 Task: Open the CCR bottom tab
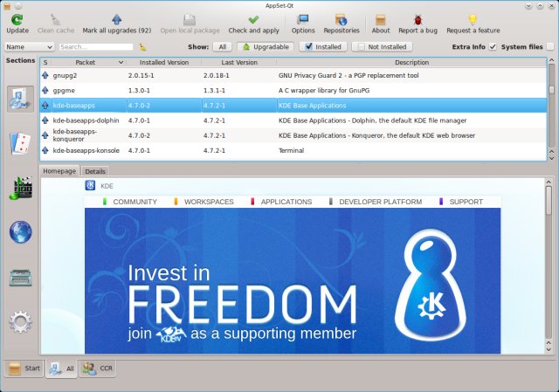(x=98, y=368)
